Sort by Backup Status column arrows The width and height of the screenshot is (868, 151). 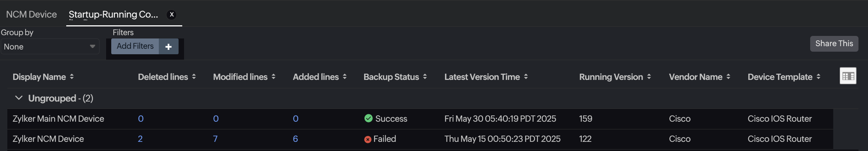click(x=425, y=77)
